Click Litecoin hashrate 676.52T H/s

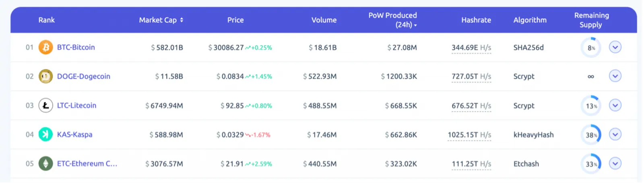click(x=471, y=106)
